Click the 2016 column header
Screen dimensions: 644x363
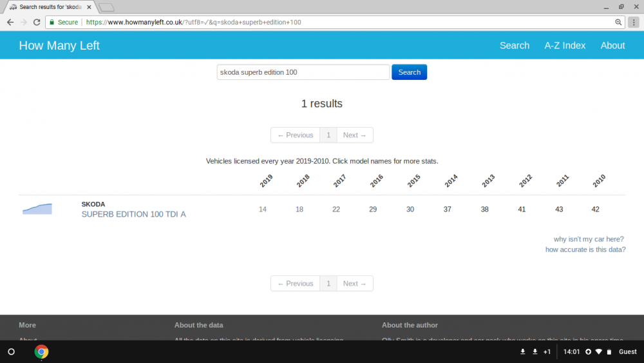tap(377, 181)
